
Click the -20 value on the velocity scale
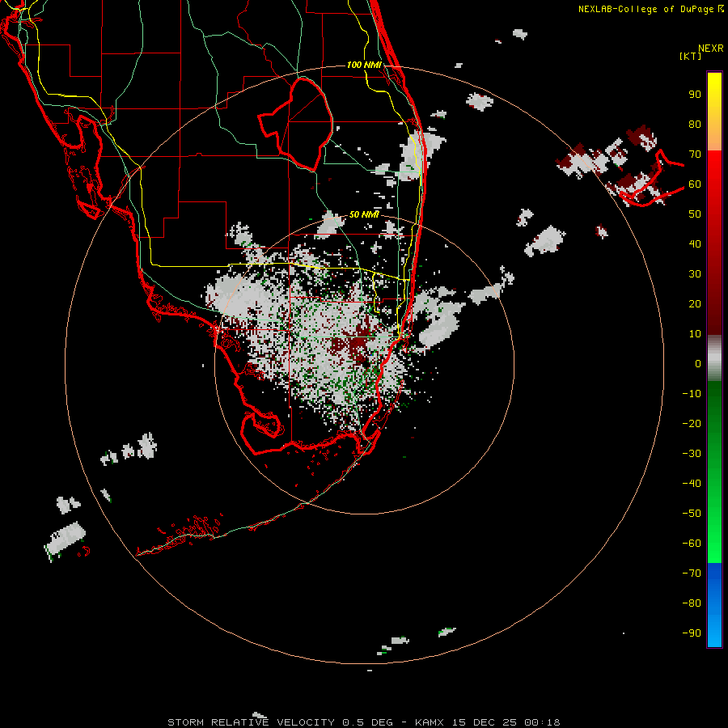pos(692,424)
